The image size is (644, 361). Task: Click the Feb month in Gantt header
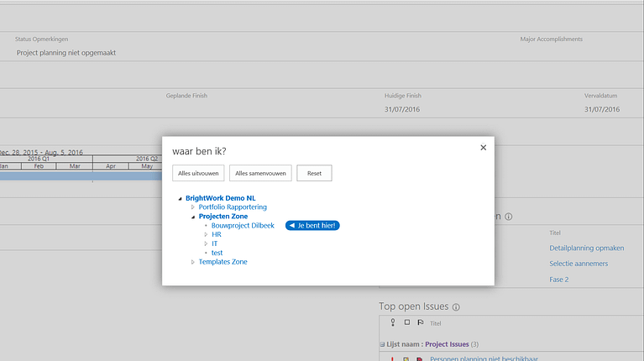coord(39,166)
